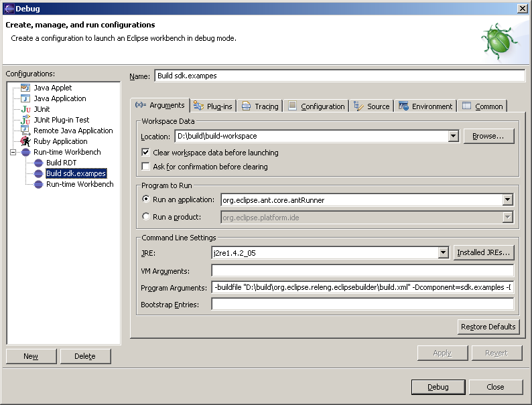Click Browse for workspace location

coord(488,137)
